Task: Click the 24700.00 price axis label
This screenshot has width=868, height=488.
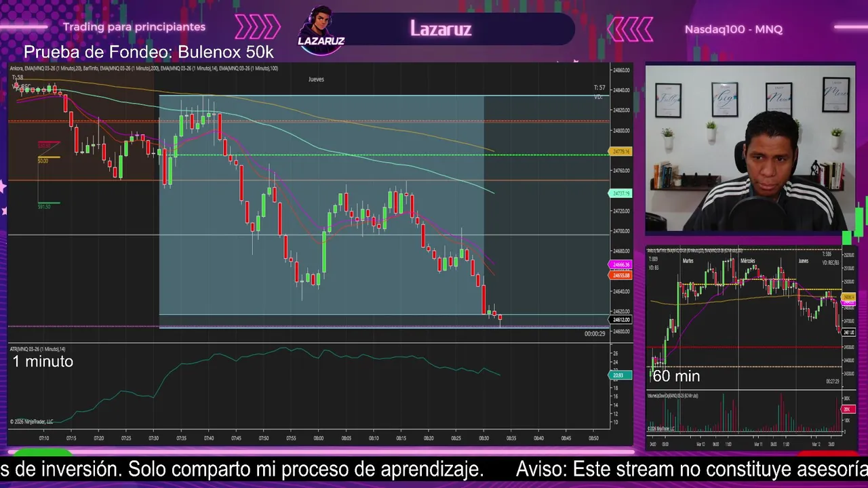Action: coord(621,231)
